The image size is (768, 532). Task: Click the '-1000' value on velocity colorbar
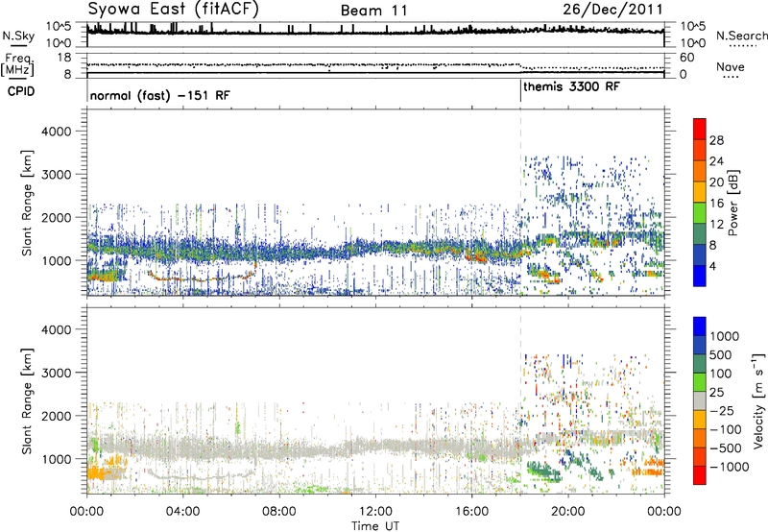[x=729, y=467]
